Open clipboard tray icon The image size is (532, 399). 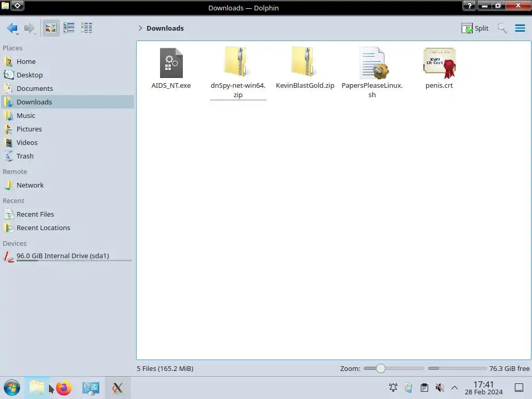pos(424,388)
